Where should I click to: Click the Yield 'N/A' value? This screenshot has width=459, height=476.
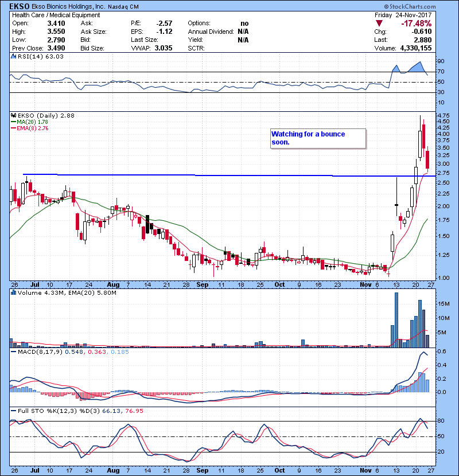(243, 40)
